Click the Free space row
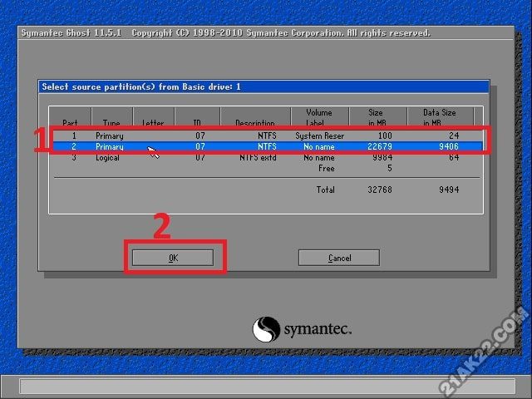 [x=268, y=168]
